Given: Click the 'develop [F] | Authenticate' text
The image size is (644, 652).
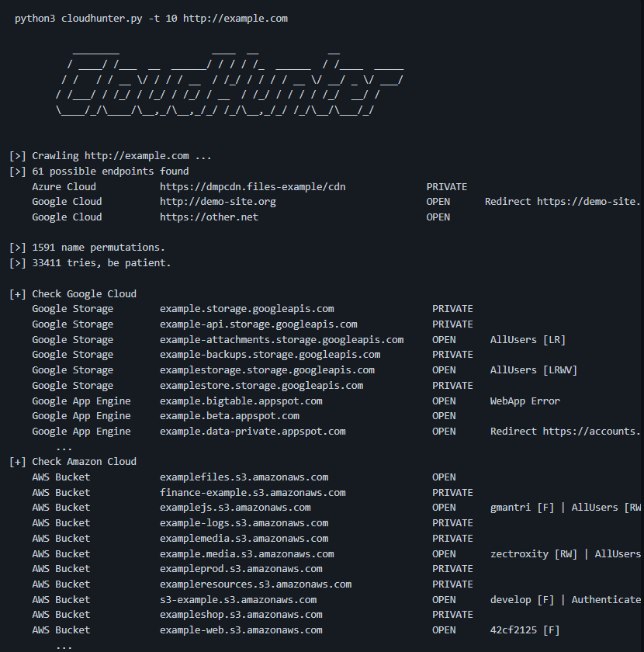Looking at the screenshot, I should pyautogui.click(x=566, y=600).
